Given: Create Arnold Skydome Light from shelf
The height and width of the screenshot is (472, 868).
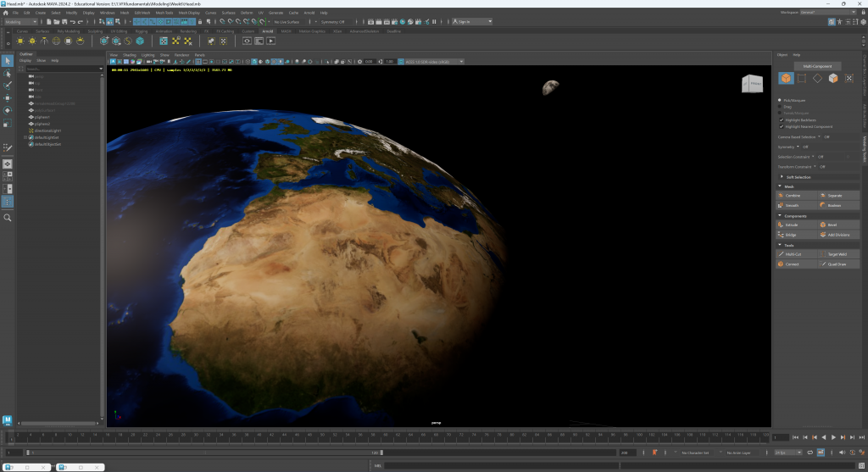Looking at the screenshot, I should click(x=56, y=41).
